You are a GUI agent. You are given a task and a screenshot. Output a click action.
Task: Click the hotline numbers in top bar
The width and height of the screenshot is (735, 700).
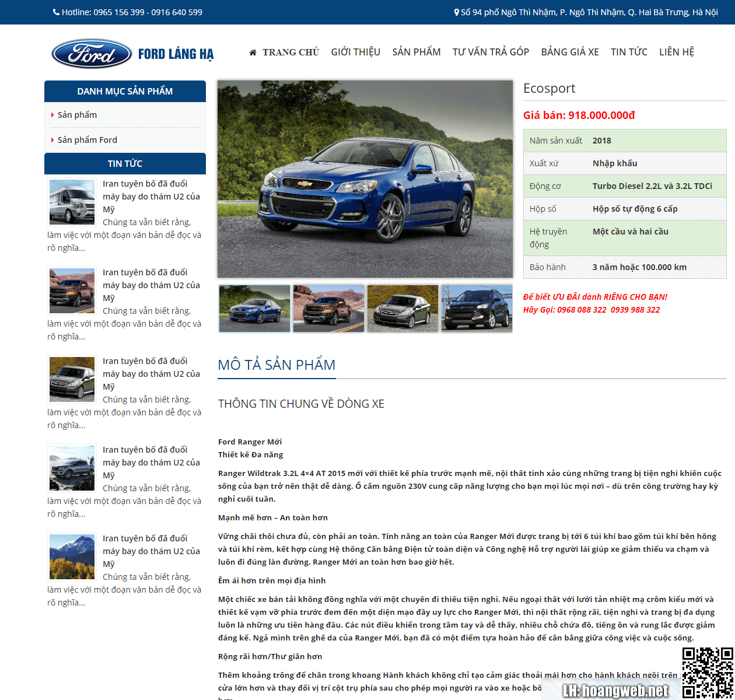[x=148, y=12]
